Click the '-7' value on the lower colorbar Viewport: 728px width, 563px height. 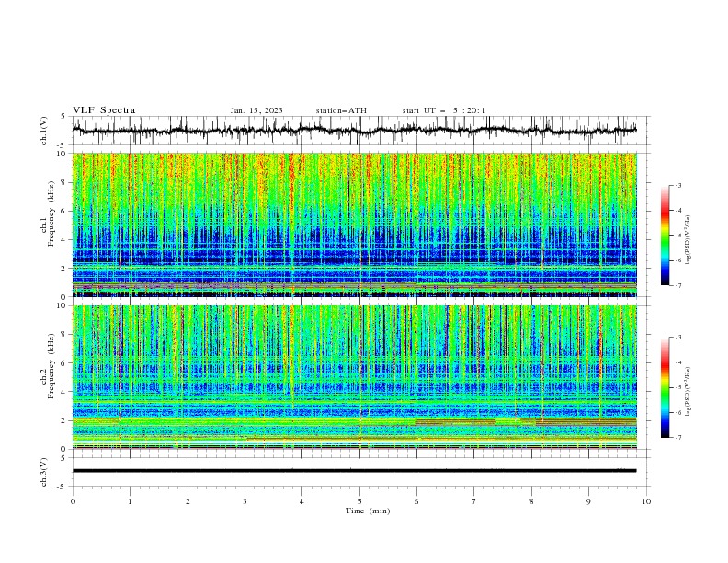(678, 437)
